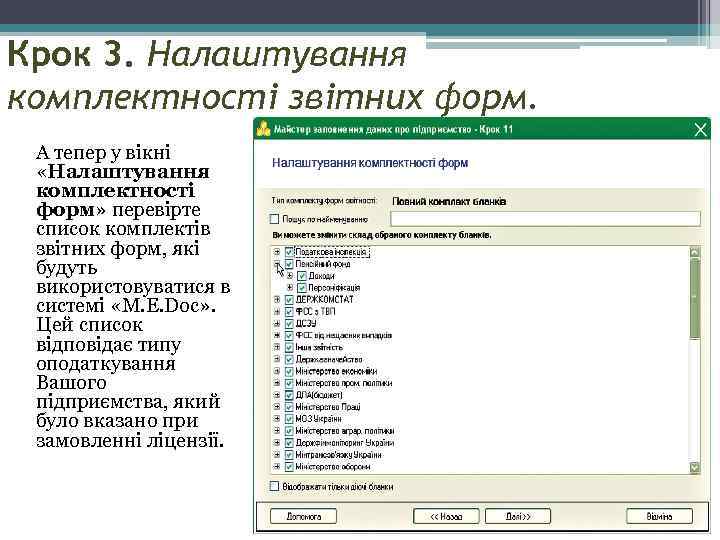This screenshot has width=720, height=540.
Task: Enable the 'Пошук по найменуванню' checkbox
Action: [275, 219]
